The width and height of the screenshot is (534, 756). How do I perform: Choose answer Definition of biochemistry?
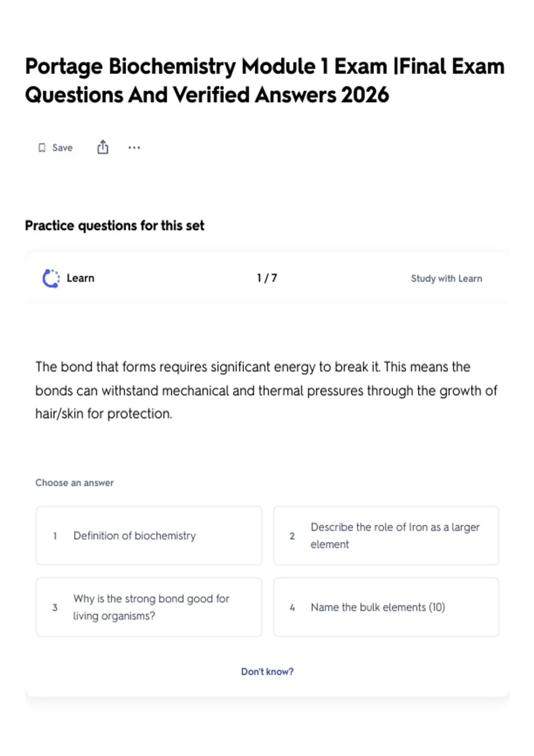coord(149,535)
